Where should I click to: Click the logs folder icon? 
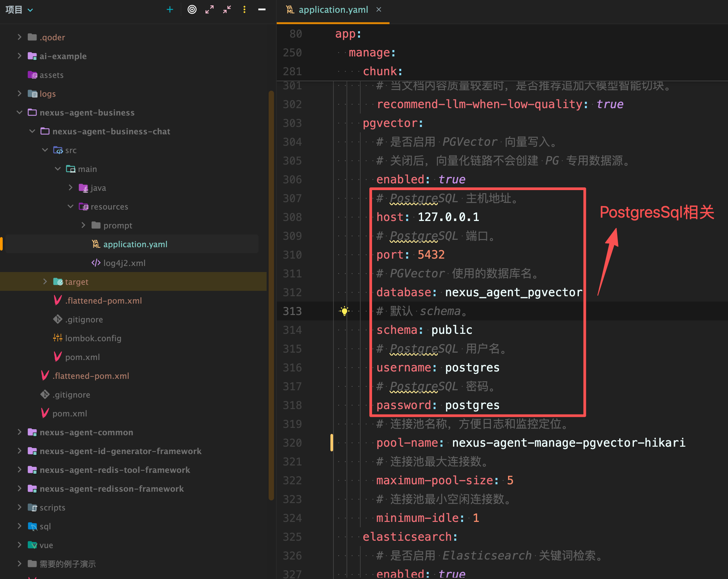pos(33,93)
